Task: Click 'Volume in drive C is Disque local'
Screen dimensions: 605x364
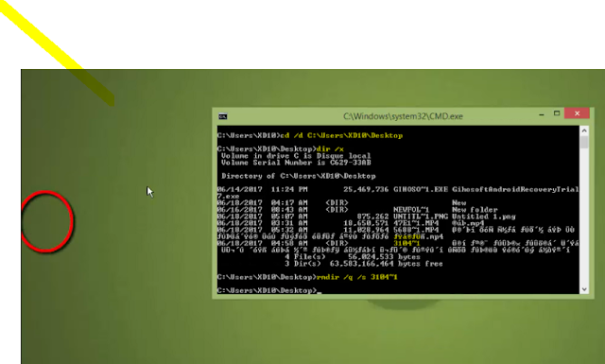Action: 296,156
